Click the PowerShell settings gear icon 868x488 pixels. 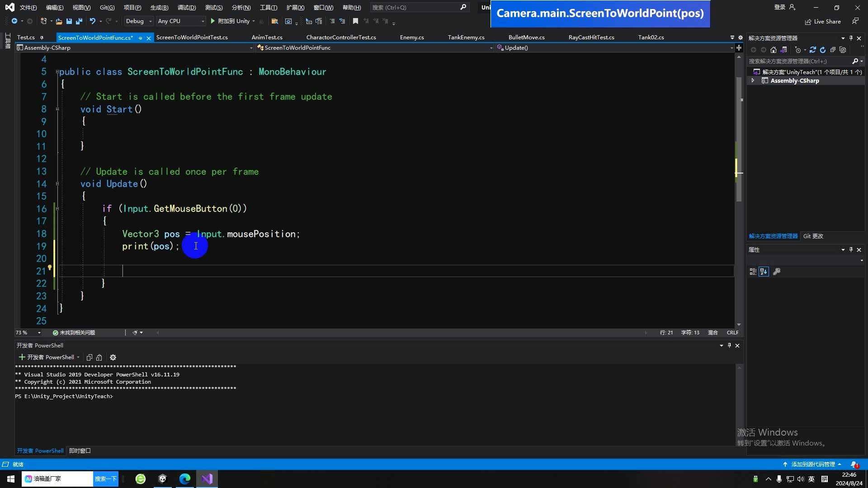click(113, 357)
